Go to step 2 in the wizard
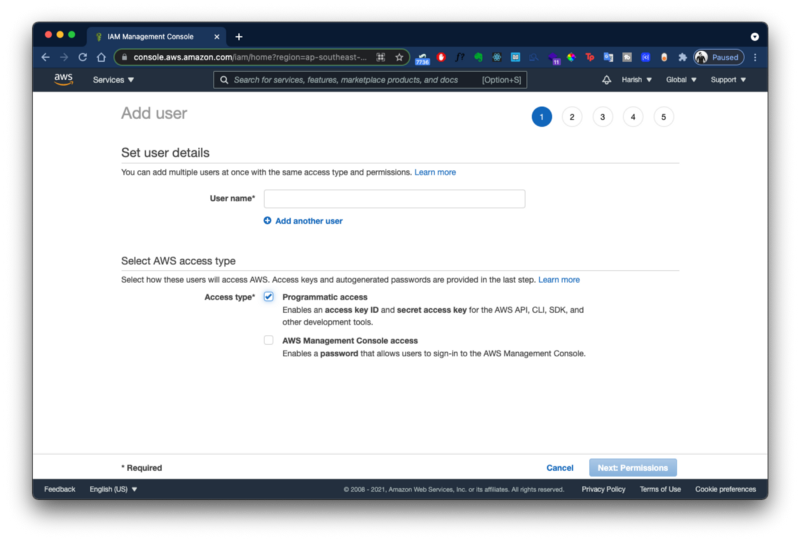This screenshot has width=800, height=542. [572, 117]
